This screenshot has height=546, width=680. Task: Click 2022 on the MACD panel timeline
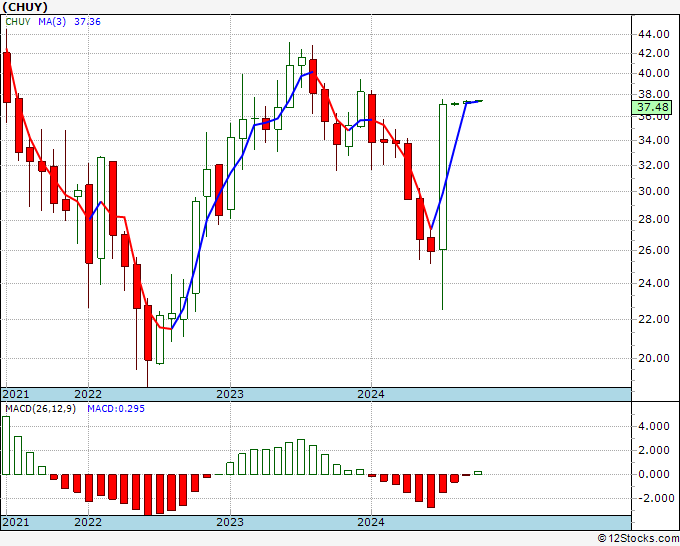[x=88, y=522]
